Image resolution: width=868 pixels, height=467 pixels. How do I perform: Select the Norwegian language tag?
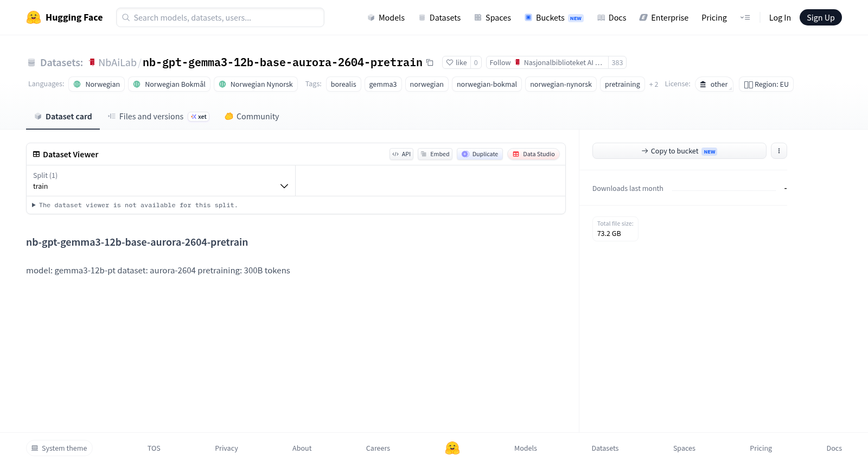click(97, 84)
